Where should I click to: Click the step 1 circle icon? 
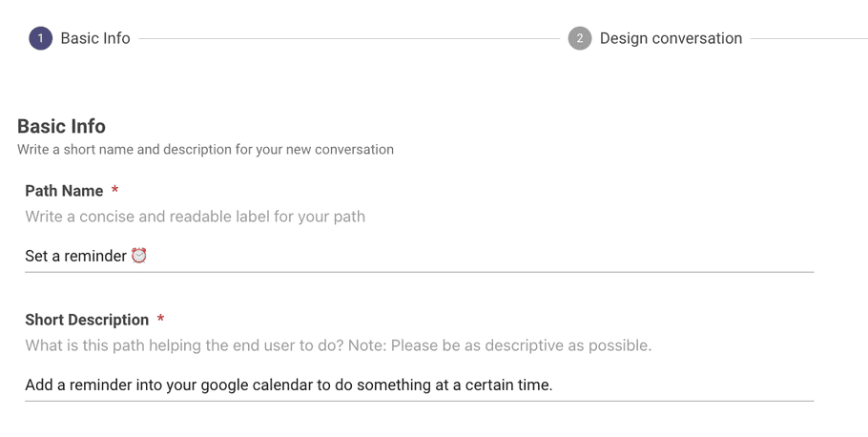40,38
